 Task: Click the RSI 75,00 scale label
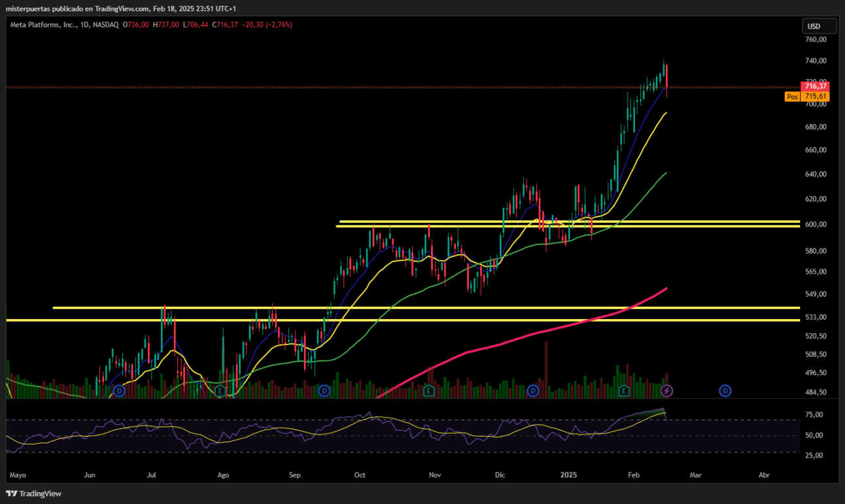(816, 414)
